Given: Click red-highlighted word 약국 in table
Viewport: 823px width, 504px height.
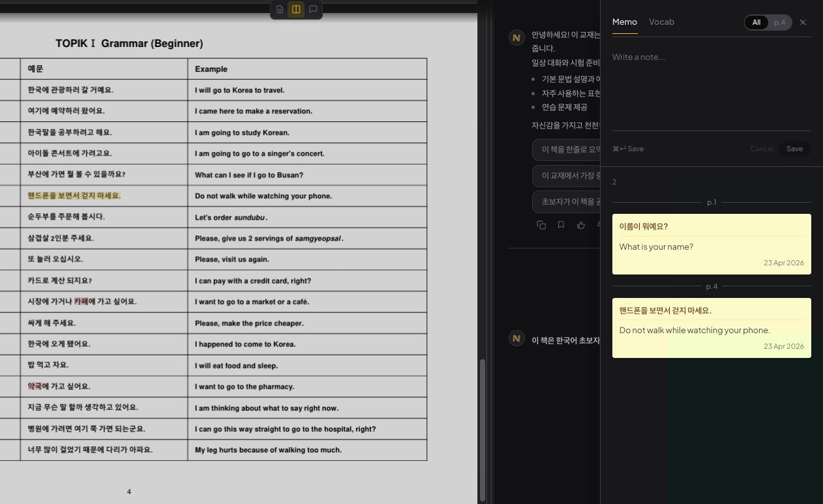Looking at the screenshot, I should click(x=35, y=387).
